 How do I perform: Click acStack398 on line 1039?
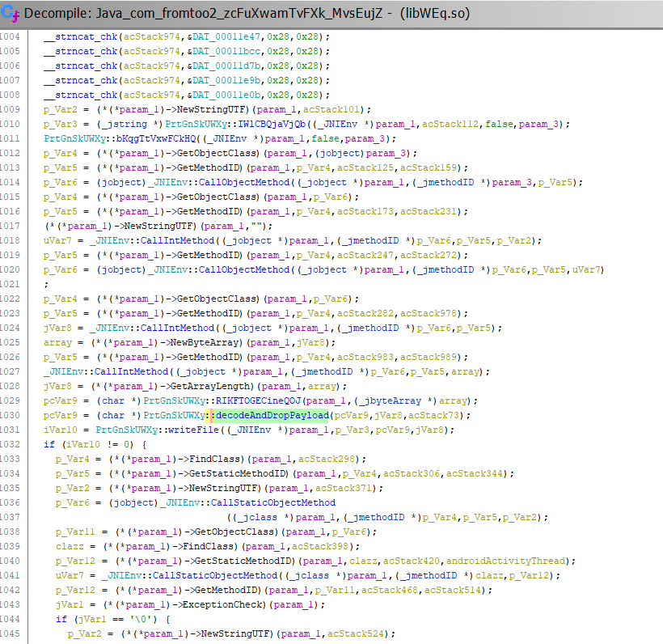(320, 546)
